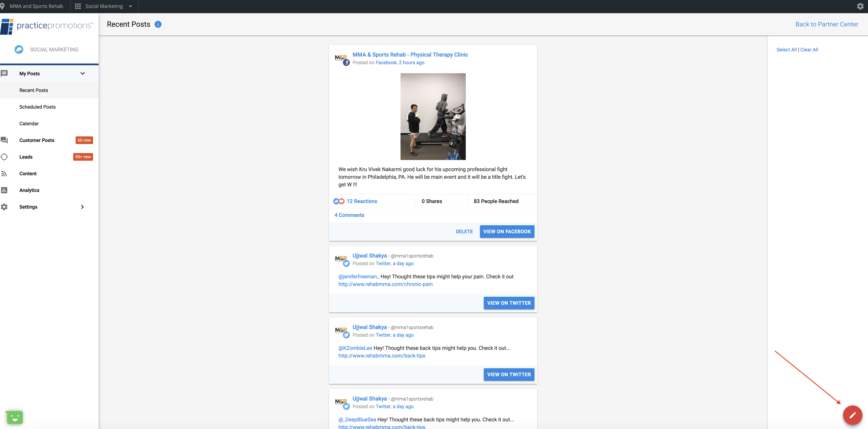Screen dimensions: 868x429
Task: Open the 4 Comments link
Action: pyautogui.click(x=349, y=215)
